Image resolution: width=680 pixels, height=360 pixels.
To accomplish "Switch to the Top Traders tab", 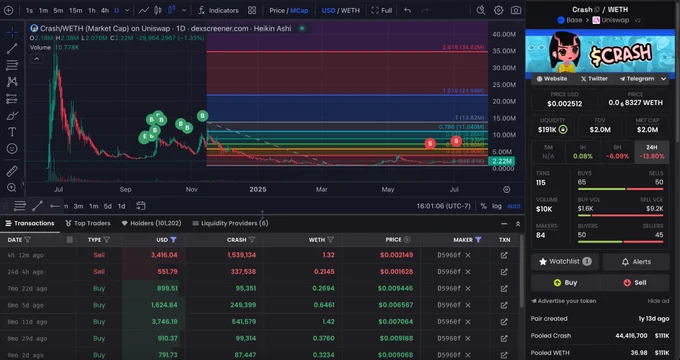I will coord(88,223).
